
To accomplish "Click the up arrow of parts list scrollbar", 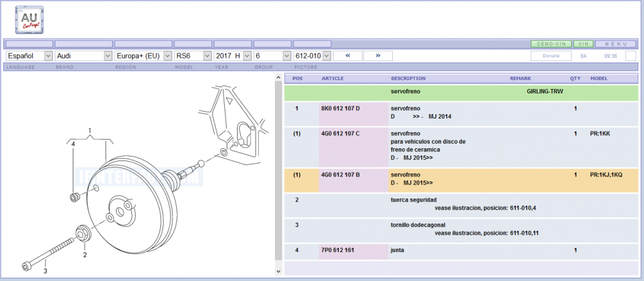I will (x=278, y=77).
